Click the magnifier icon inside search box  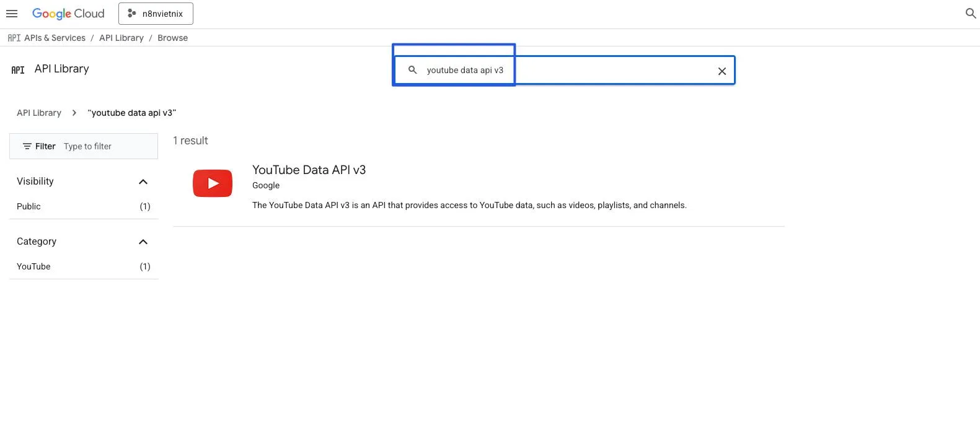412,70
